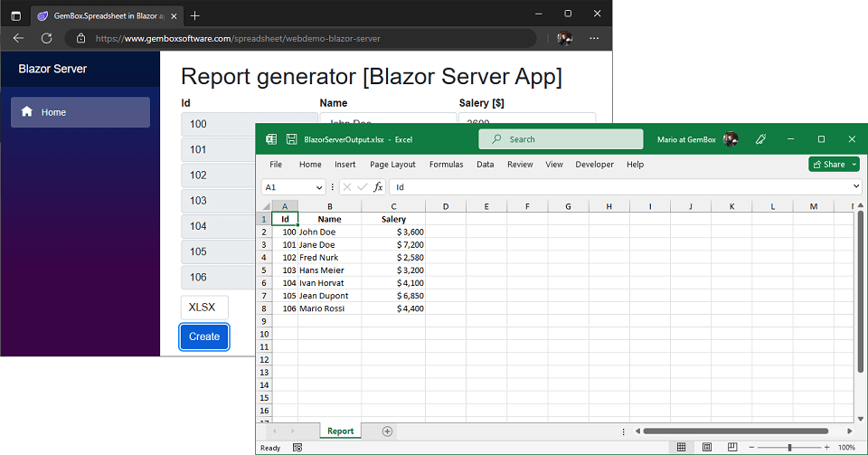Click the zoom slider handle in Excel
This screenshot has width=868, height=455.
click(789, 448)
